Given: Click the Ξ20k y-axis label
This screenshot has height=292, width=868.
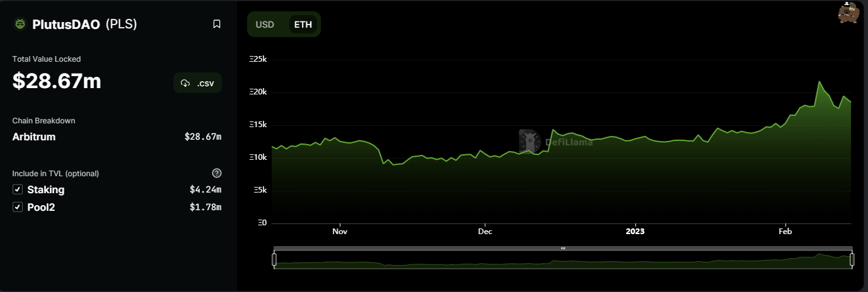Looking at the screenshot, I should coord(258,92).
